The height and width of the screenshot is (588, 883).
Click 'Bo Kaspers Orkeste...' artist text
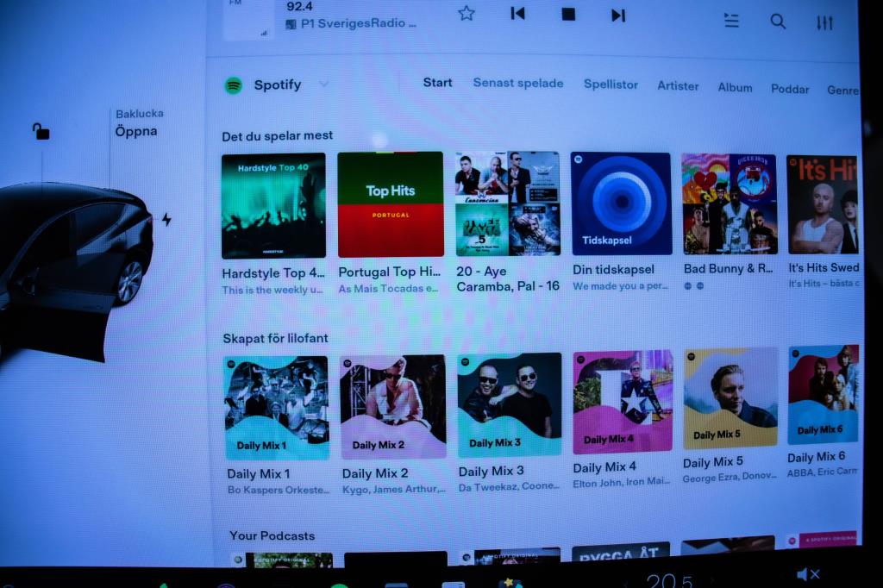tap(279, 490)
